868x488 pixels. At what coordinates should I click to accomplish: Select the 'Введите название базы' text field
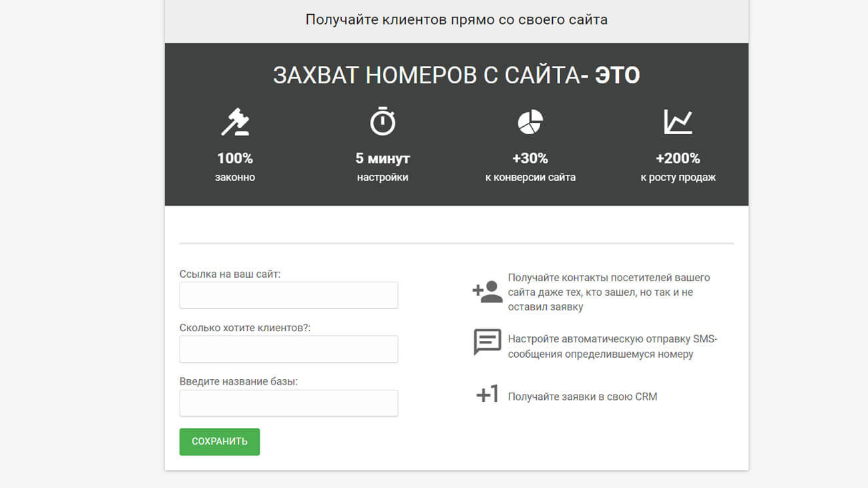[x=288, y=403]
